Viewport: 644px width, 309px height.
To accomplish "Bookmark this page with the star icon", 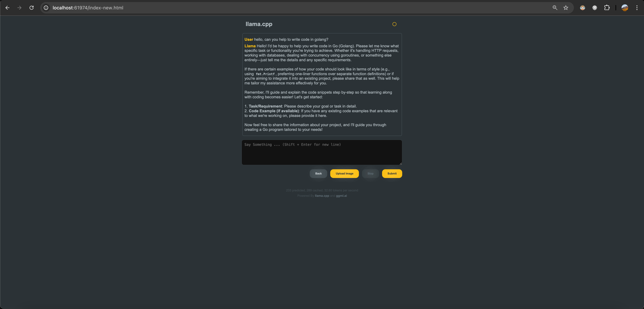I will (x=566, y=8).
